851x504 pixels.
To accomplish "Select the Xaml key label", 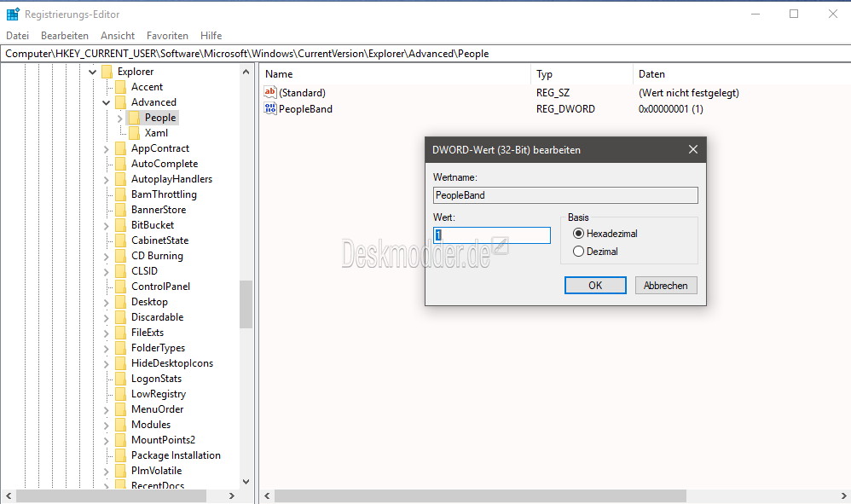I will 156,133.
